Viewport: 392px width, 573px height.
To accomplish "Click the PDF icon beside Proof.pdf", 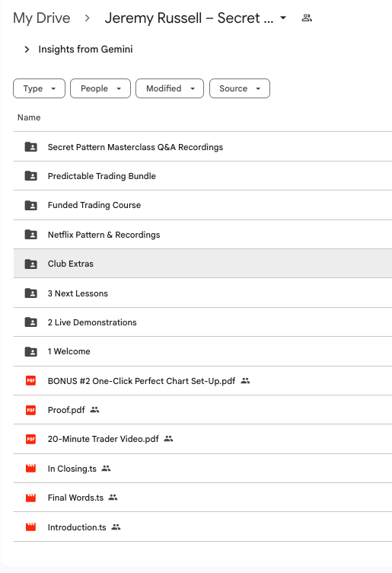I will 30,410.
